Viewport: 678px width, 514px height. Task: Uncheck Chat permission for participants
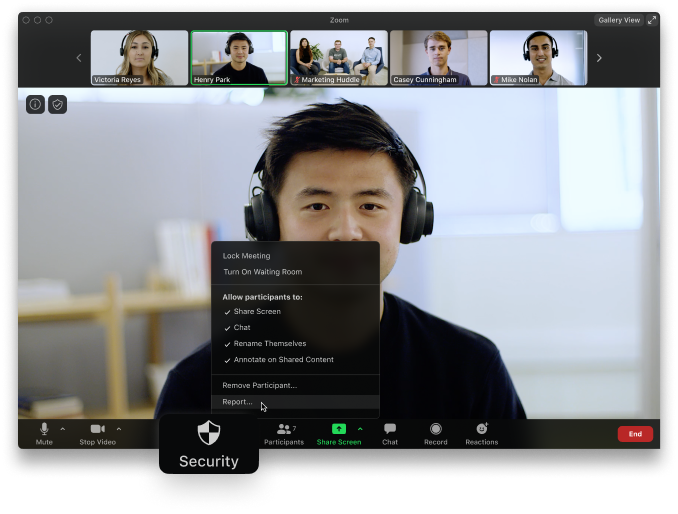coord(295,328)
